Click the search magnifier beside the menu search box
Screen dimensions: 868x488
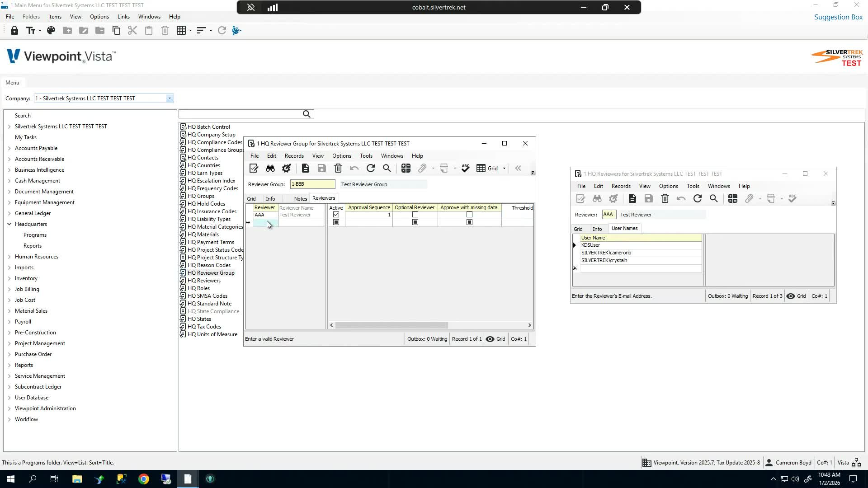[x=307, y=114]
